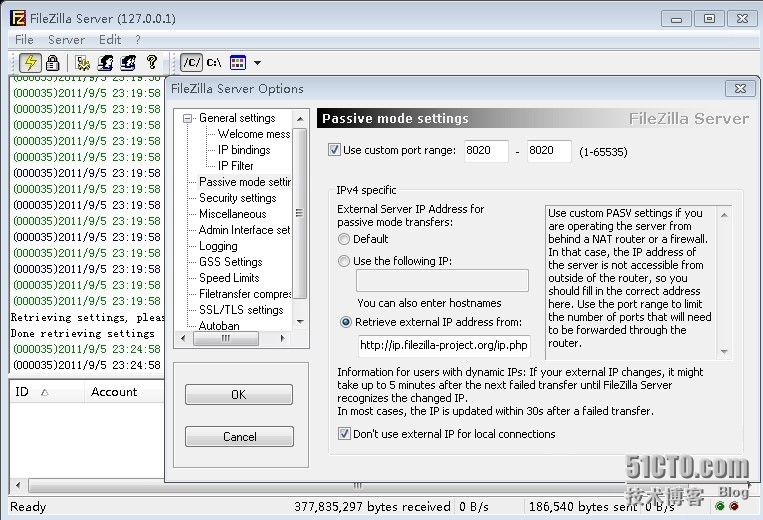Select the C:\ path display icon
763x520 pixels.
pos(214,63)
